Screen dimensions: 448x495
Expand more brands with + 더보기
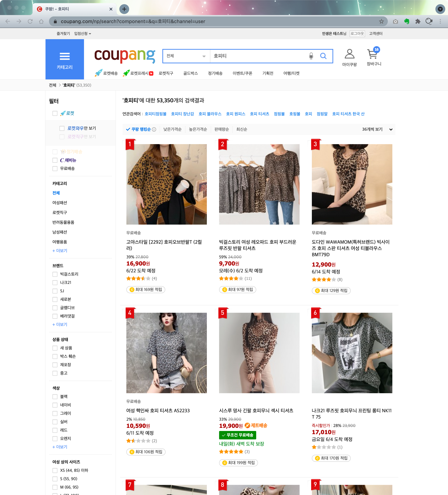coord(60,324)
